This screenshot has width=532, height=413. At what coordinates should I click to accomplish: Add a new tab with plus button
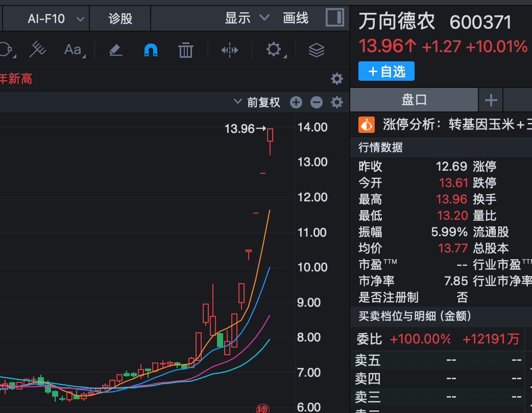tap(491, 100)
